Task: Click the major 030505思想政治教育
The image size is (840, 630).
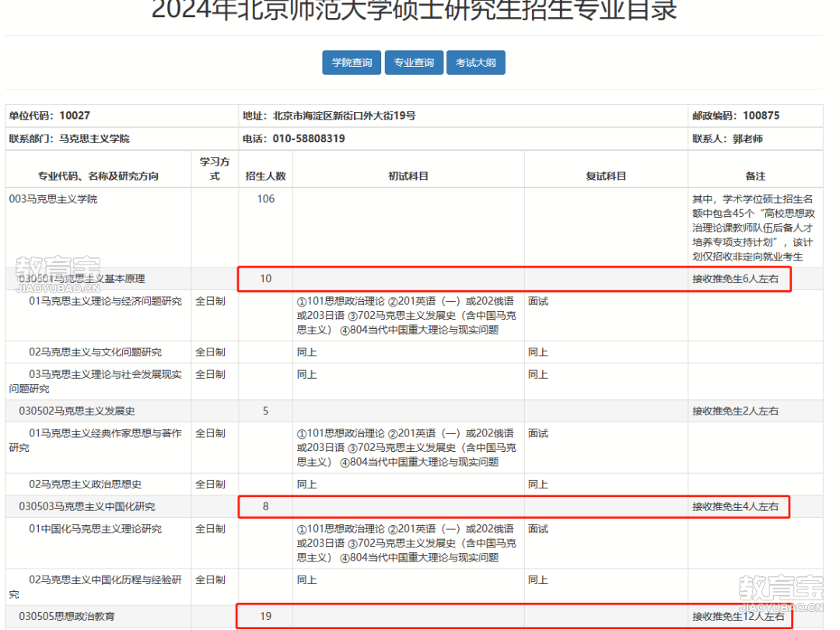Action: (x=66, y=617)
